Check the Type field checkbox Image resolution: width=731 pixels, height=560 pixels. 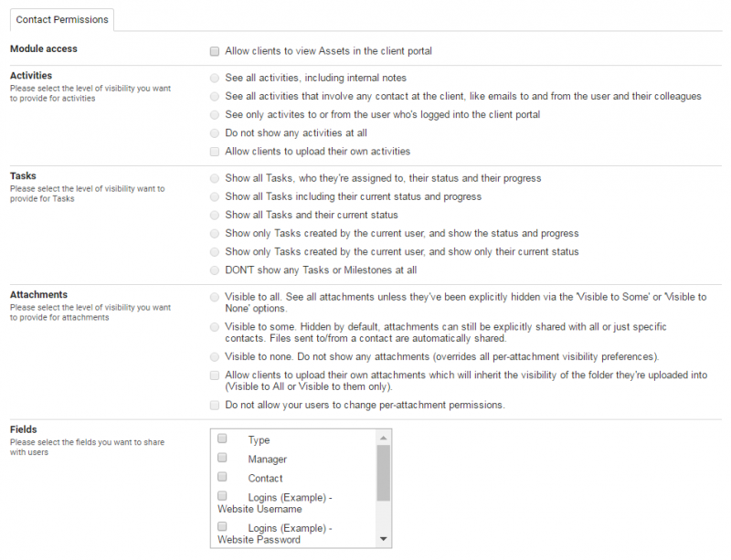[222, 439]
